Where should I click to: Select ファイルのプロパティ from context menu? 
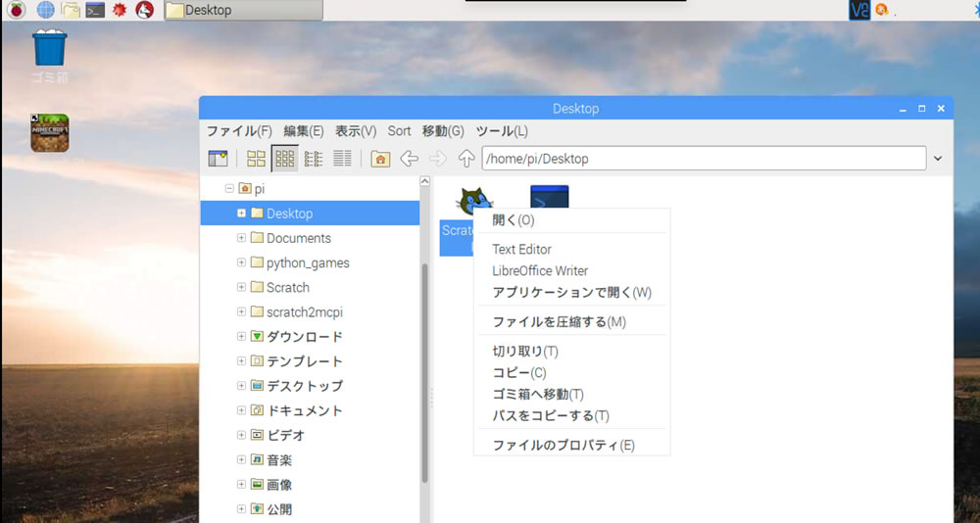[x=563, y=445]
